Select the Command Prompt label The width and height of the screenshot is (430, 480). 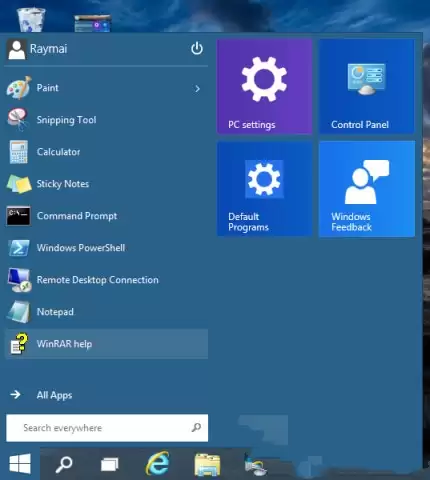pyautogui.click(x=77, y=216)
